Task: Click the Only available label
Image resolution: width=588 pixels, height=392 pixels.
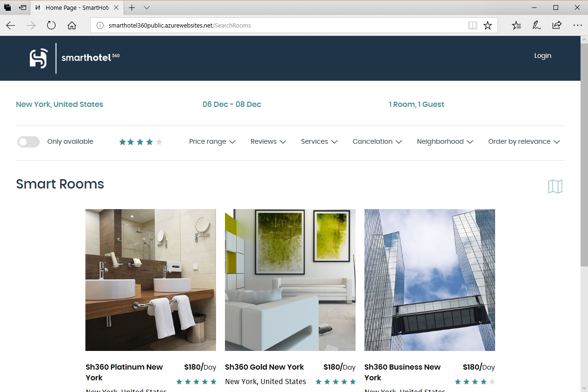Action: [x=70, y=141]
